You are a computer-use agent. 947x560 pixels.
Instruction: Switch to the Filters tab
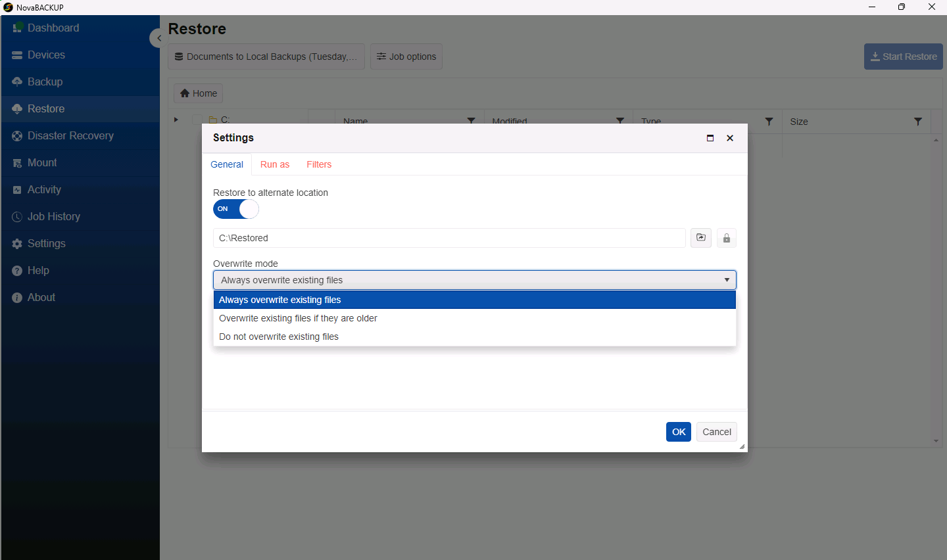coord(319,164)
